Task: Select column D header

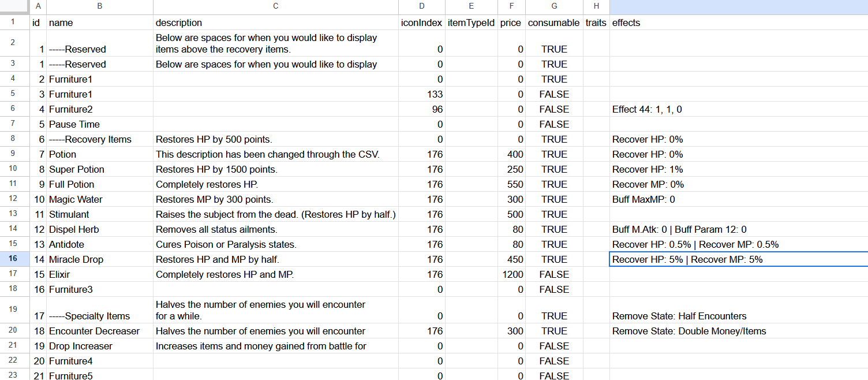Action: (422, 7)
